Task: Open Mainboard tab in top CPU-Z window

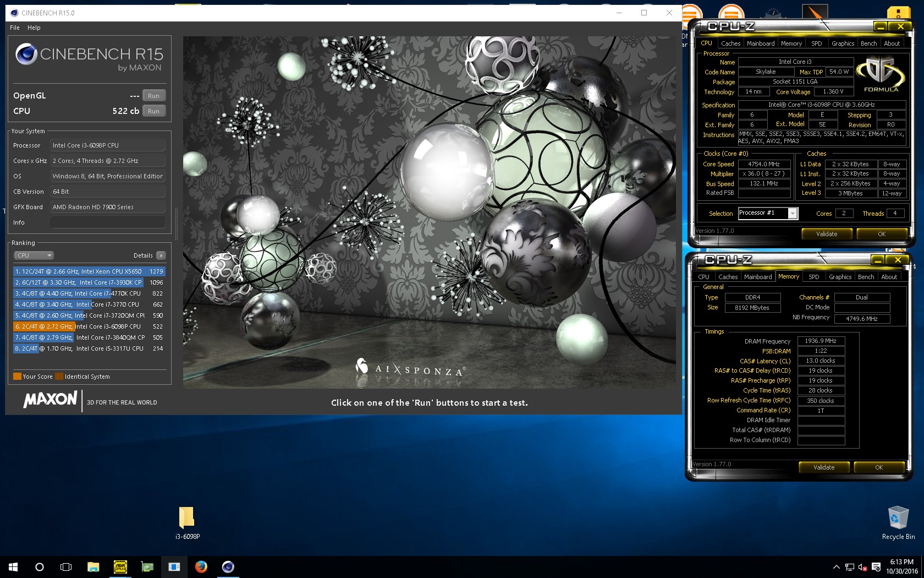Action: click(761, 43)
